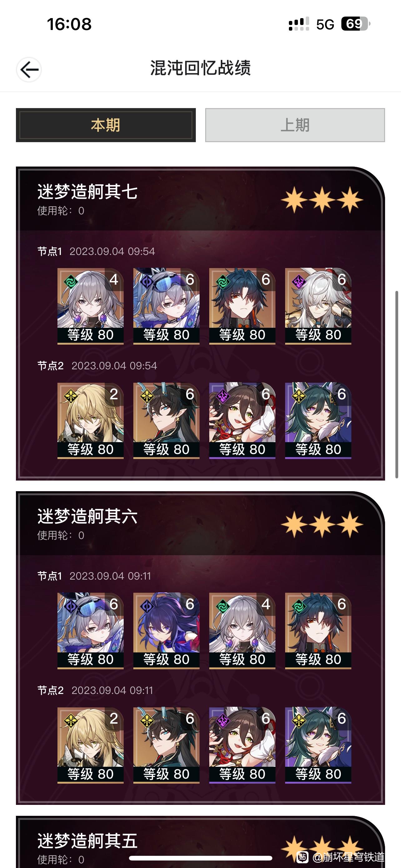Select Luocha portrait in 其七 节点2
The width and height of the screenshot is (401, 868).
click(91, 421)
